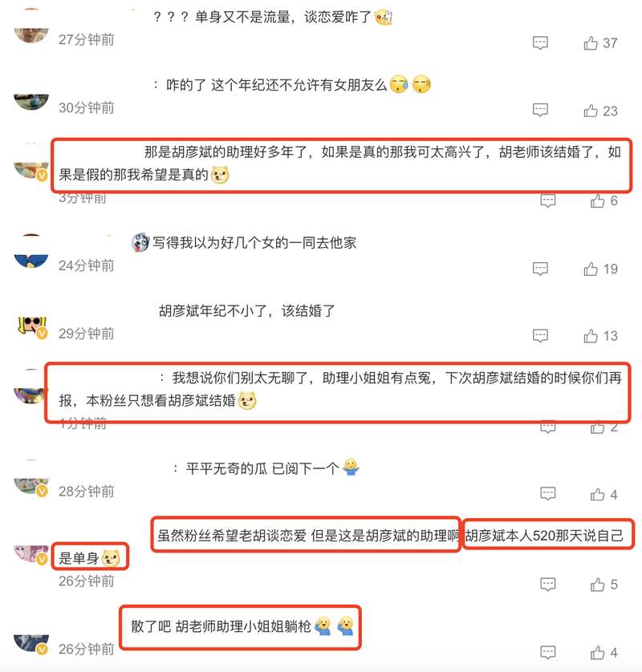The image size is (642, 672).
Task: Reply to the comment with 5 likes
Action: pos(547,584)
